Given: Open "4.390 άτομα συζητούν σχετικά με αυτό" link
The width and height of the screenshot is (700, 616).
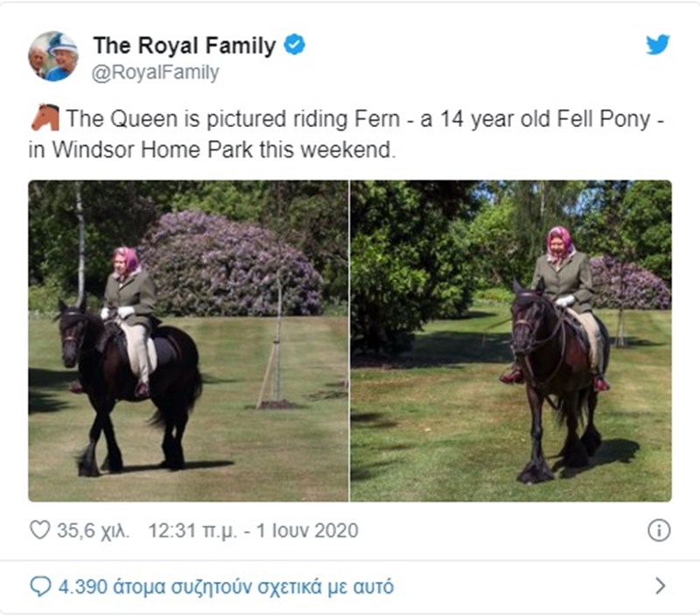Looking at the screenshot, I should pos(226,585).
